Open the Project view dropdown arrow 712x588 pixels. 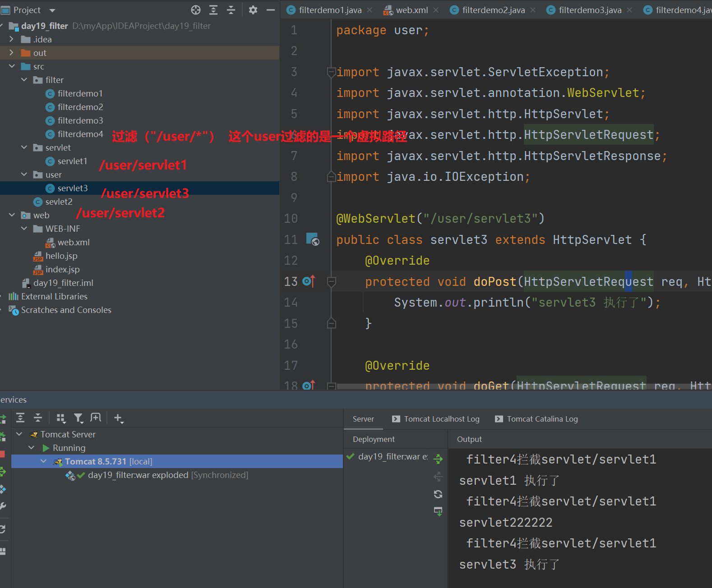click(52, 10)
